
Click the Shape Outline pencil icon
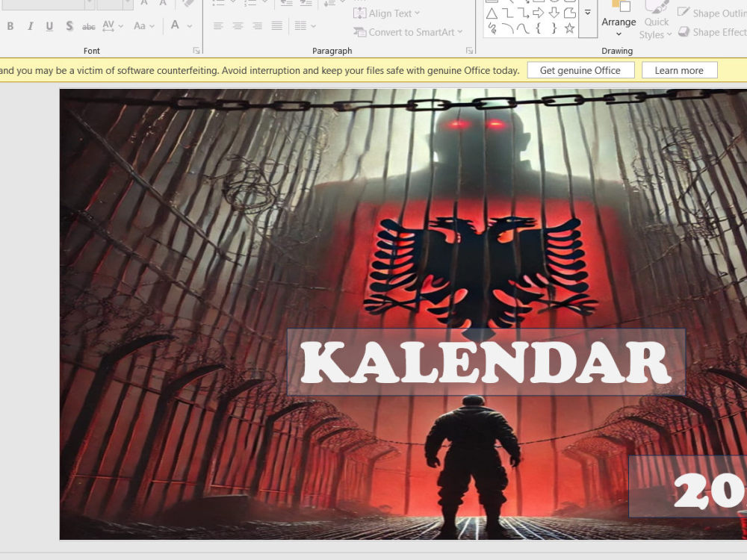pos(684,12)
